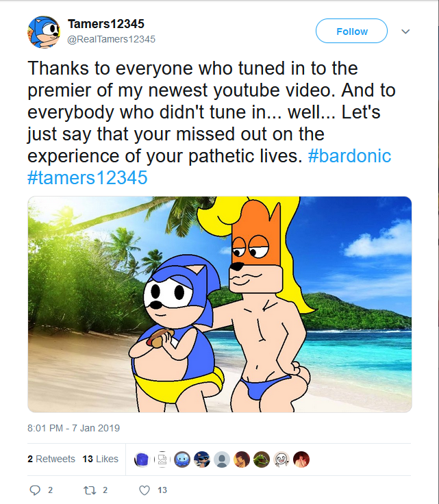Open the last liker avatar in the row
Screen dimensions: 439x504
[x=301, y=459]
